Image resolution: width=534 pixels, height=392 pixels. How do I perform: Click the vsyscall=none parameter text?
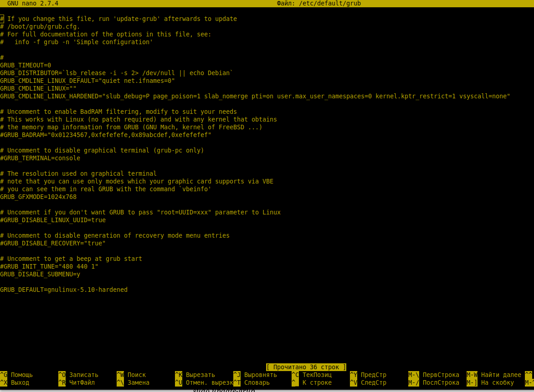483,97
